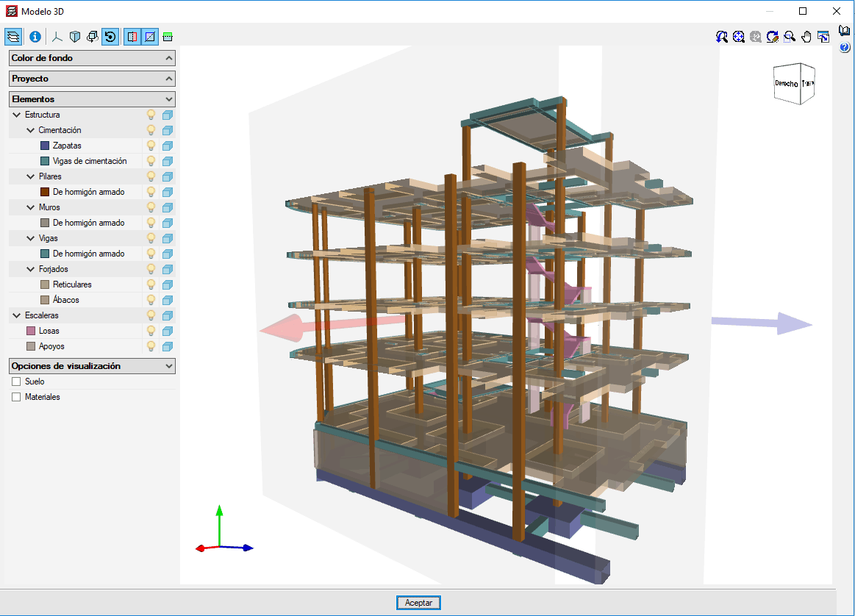Click the Derecho face of view cube
The height and width of the screenshot is (616, 855).
coord(787,83)
